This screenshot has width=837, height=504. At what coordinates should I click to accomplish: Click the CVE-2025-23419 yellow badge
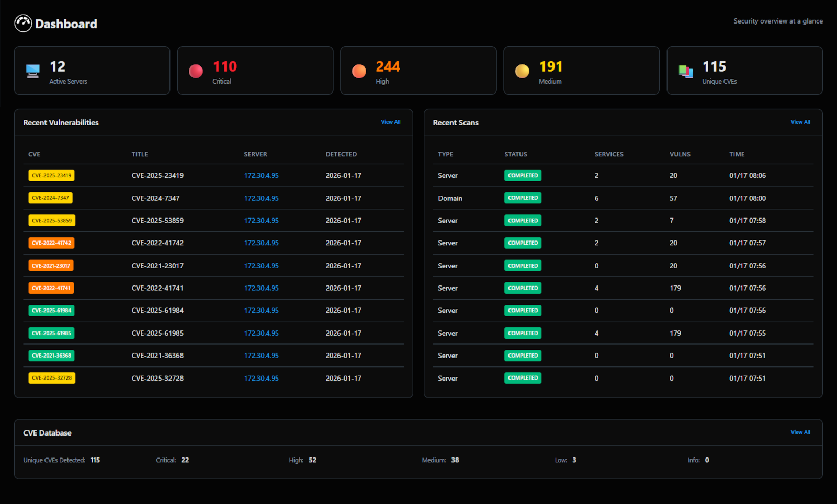51,176
